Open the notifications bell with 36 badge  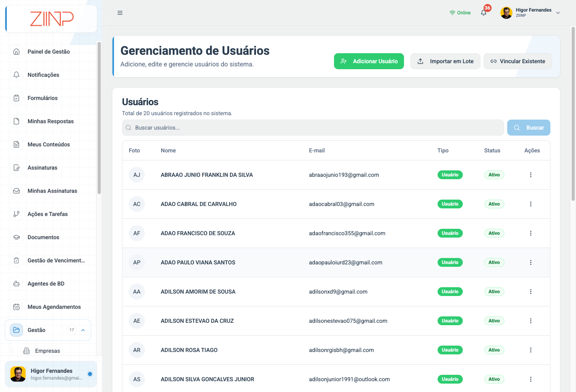tap(484, 12)
